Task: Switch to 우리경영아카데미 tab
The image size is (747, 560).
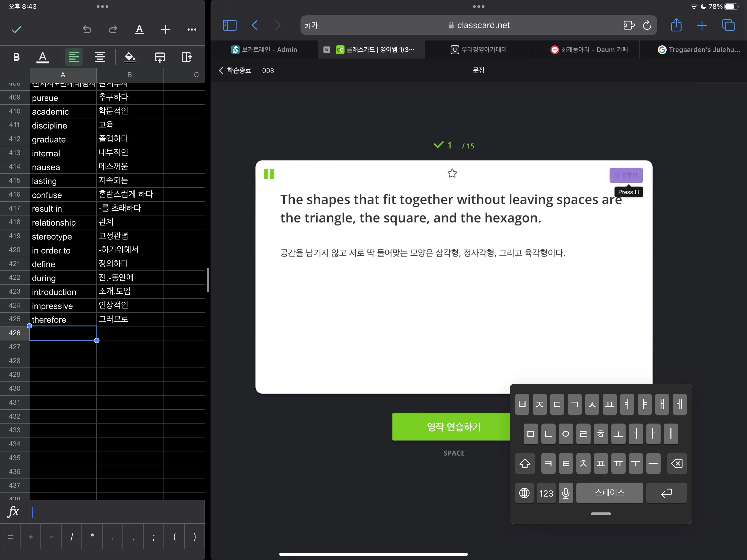Action: tap(478, 50)
